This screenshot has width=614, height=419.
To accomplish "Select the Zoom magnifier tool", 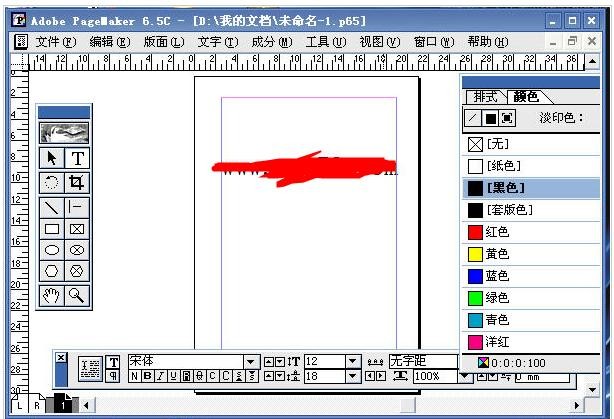I will pos(77,296).
